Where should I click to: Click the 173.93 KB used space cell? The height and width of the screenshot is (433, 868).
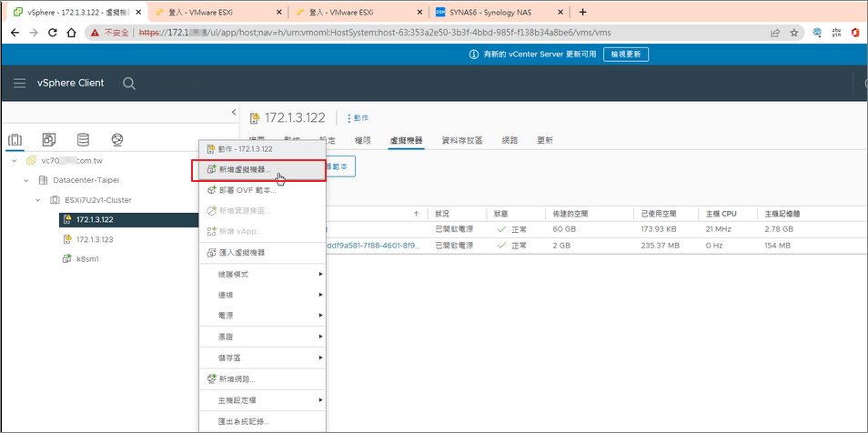tap(661, 229)
